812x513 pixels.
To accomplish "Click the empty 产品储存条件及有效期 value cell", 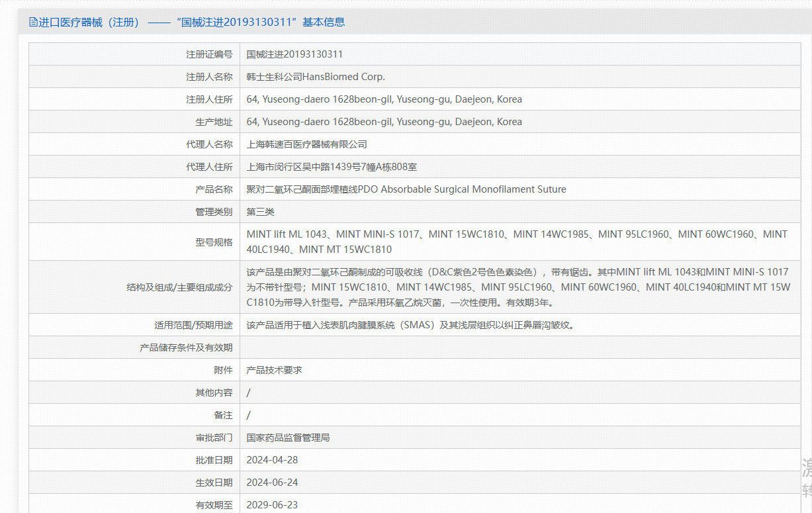I will [x=519, y=348].
